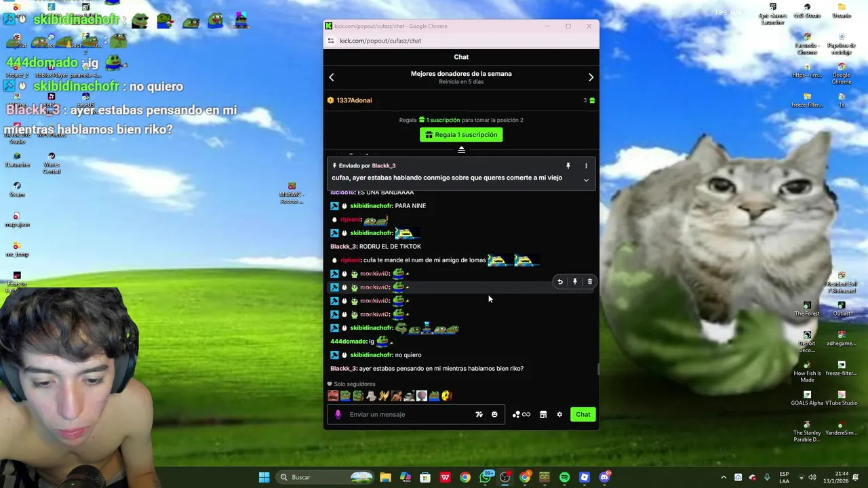Reply to the hovered monkiwi0 message
The width and height of the screenshot is (868, 488).
tap(560, 281)
